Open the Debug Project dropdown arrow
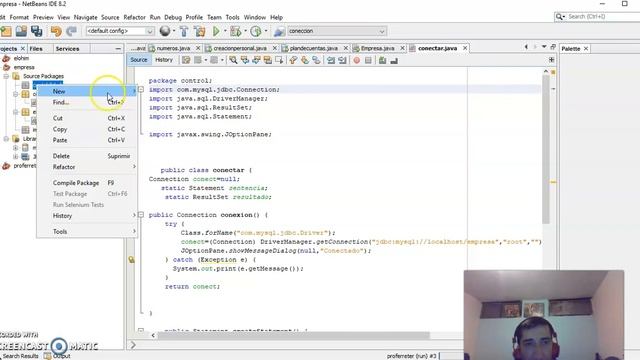 245,31
